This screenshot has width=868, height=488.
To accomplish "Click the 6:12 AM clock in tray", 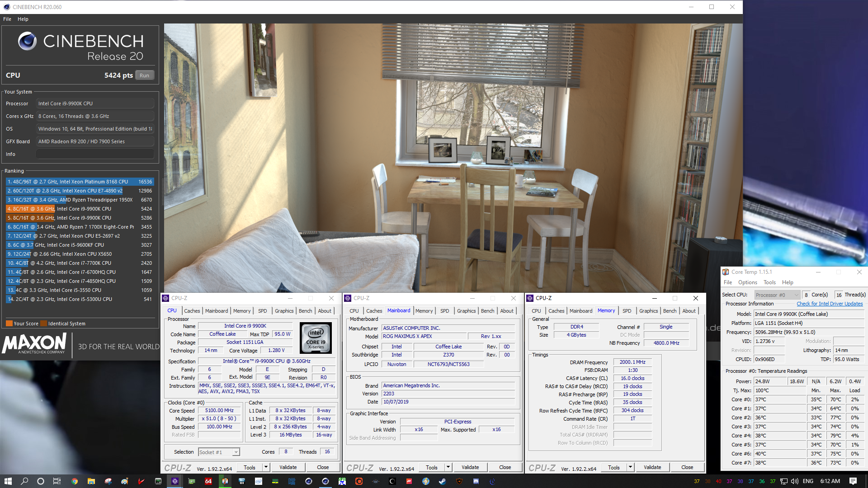I will pos(830,481).
